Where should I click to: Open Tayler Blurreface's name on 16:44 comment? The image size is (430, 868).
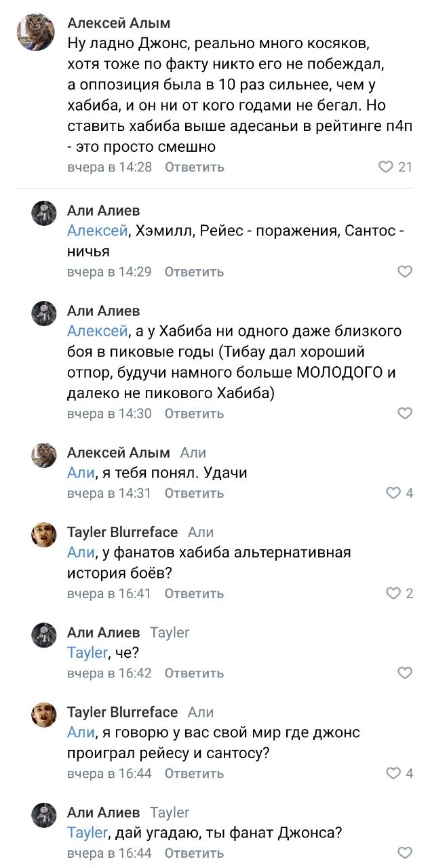(122, 712)
